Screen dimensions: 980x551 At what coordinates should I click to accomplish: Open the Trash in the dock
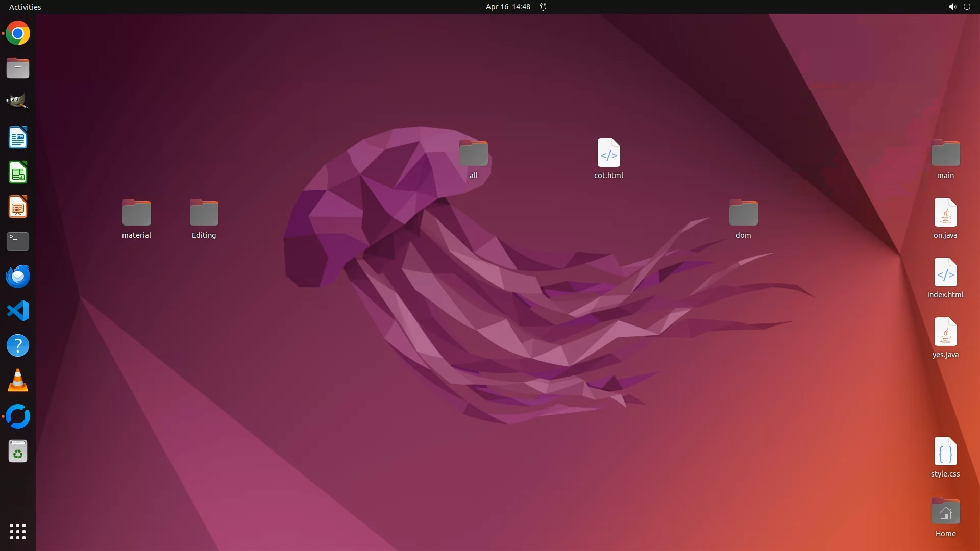tap(18, 452)
